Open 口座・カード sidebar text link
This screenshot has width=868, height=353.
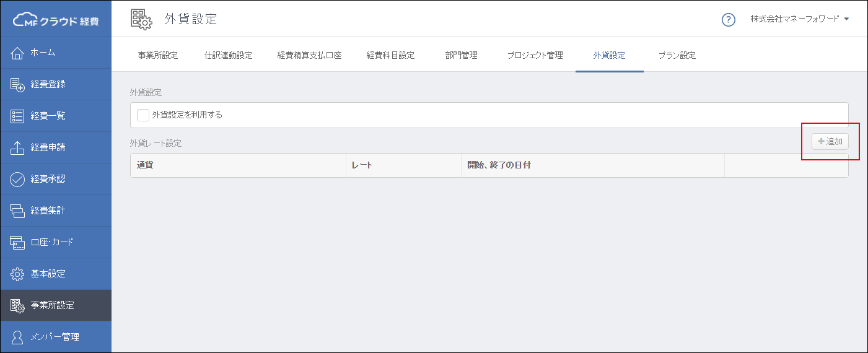click(x=51, y=242)
